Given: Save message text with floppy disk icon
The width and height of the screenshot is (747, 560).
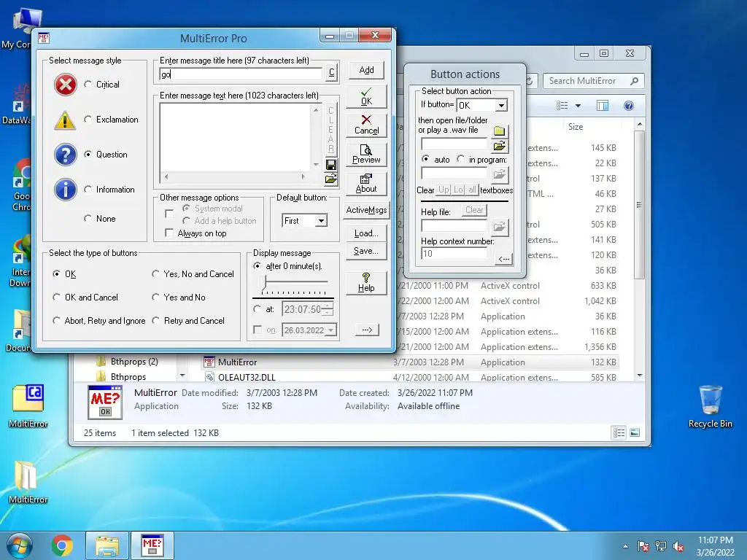Looking at the screenshot, I should [330, 165].
